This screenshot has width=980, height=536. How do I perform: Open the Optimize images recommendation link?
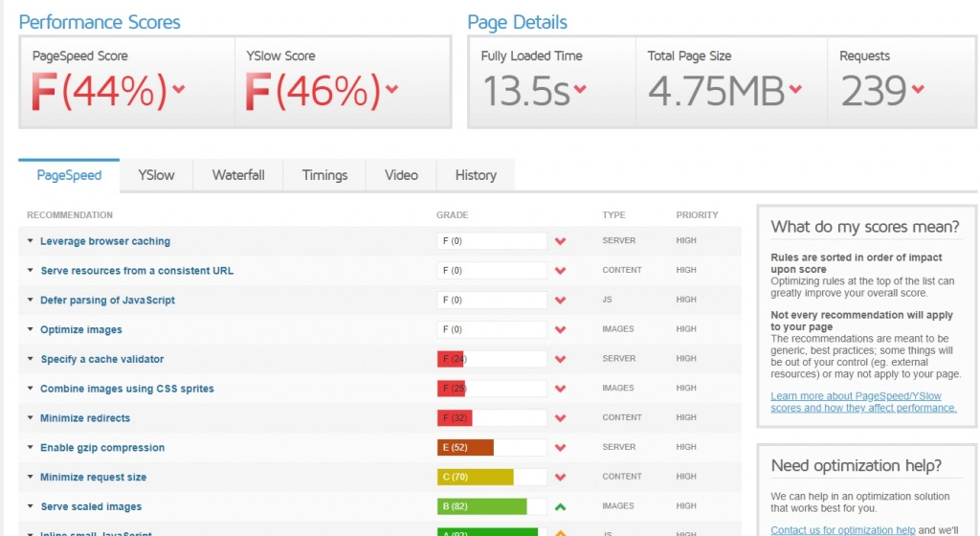[81, 329]
